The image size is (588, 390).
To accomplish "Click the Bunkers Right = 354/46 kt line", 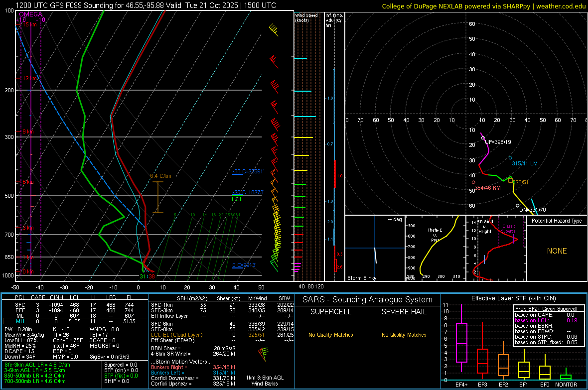I will coord(193,367).
